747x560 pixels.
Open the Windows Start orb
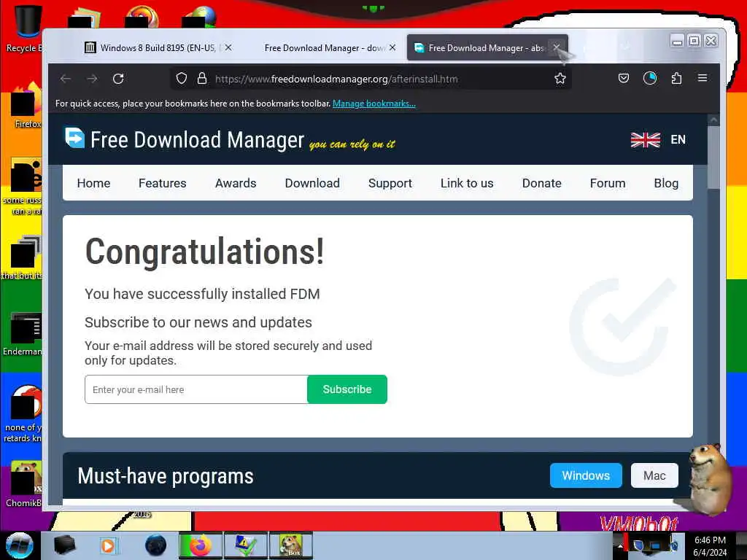(x=19, y=545)
